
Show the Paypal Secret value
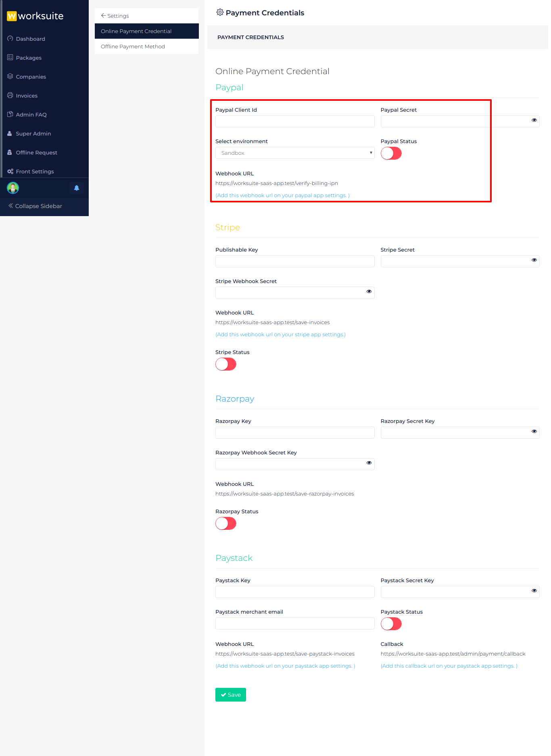(534, 120)
